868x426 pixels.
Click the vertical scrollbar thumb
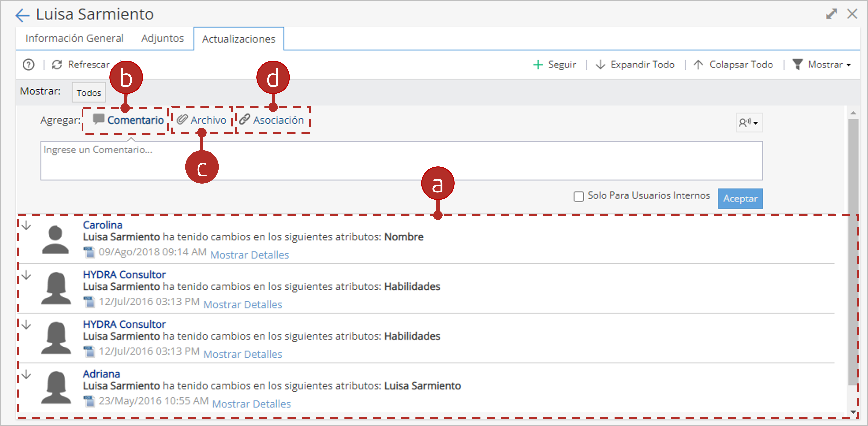pyautogui.click(x=853, y=251)
